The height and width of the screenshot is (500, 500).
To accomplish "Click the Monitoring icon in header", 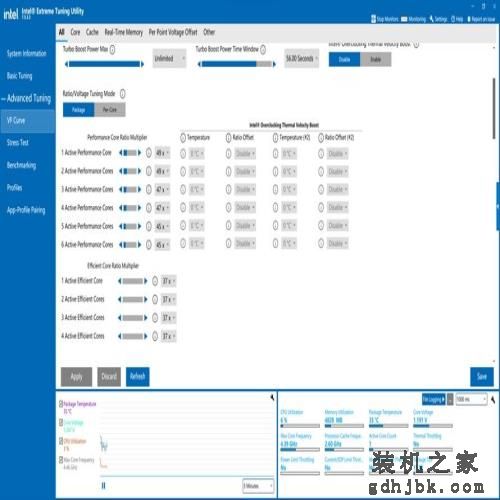I will pos(404,19).
